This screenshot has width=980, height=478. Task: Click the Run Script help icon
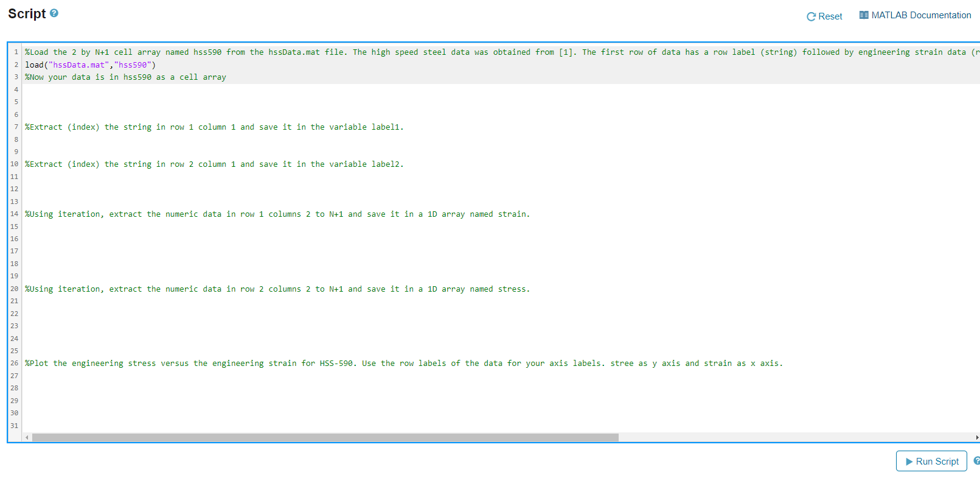(976, 461)
